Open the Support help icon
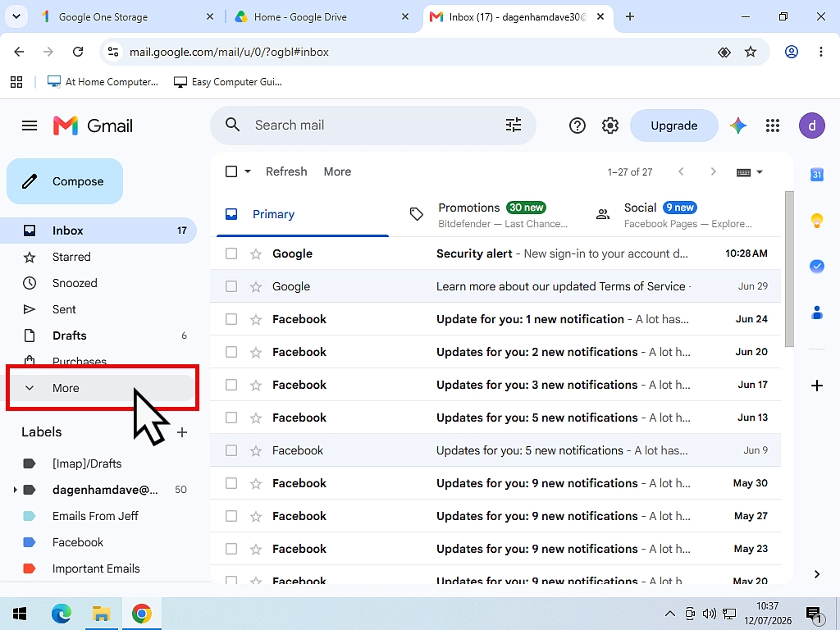This screenshot has height=630, width=840. pos(577,126)
